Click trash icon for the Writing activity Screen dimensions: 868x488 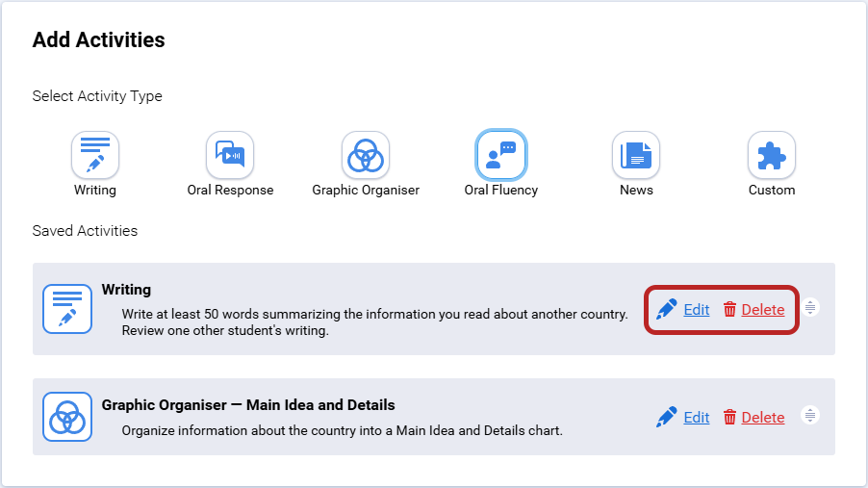tap(729, 309)
